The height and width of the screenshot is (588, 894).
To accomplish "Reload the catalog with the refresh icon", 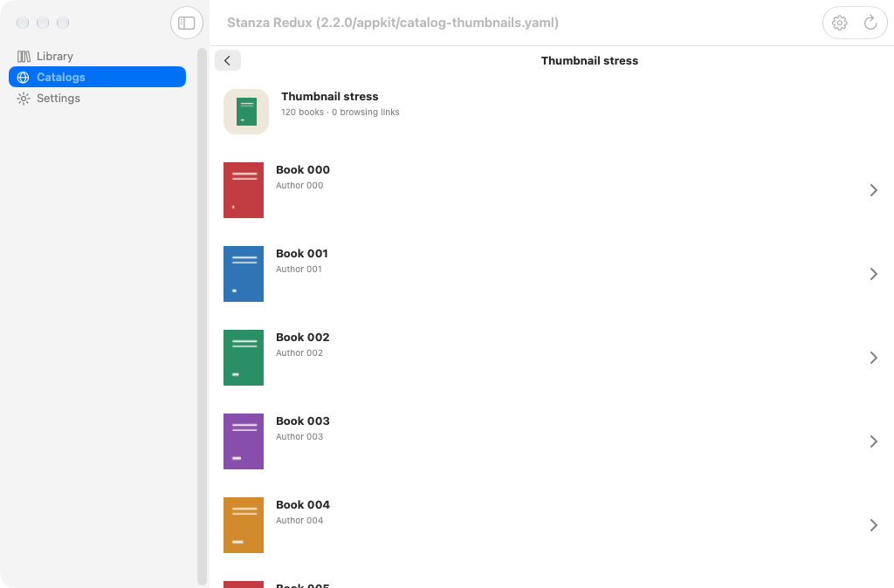I will [x=870, y=23].
